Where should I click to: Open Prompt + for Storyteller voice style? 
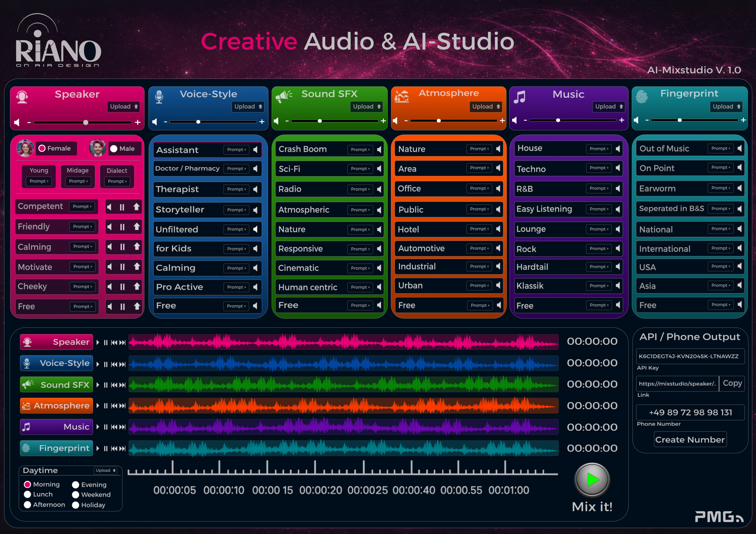[x=237, y=210]
